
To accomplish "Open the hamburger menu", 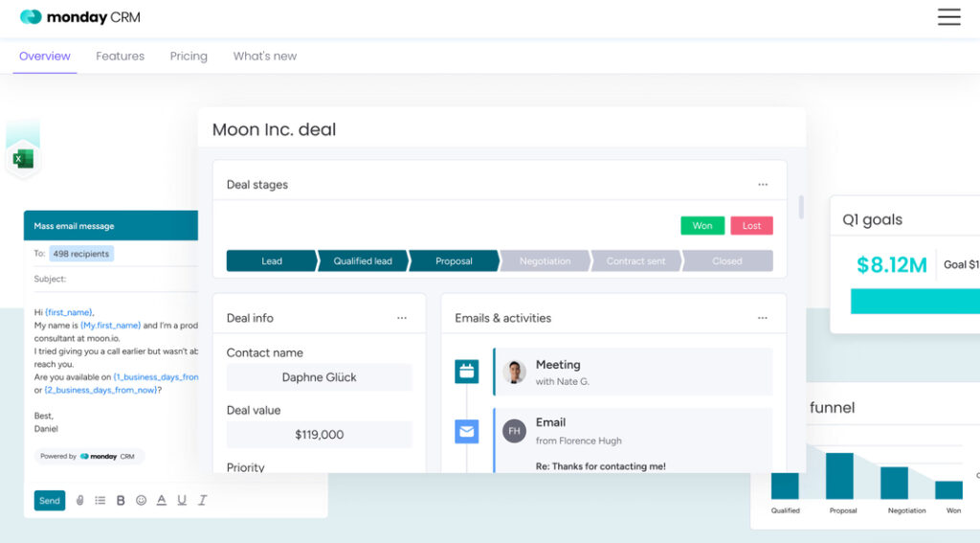I will point(948,17).
